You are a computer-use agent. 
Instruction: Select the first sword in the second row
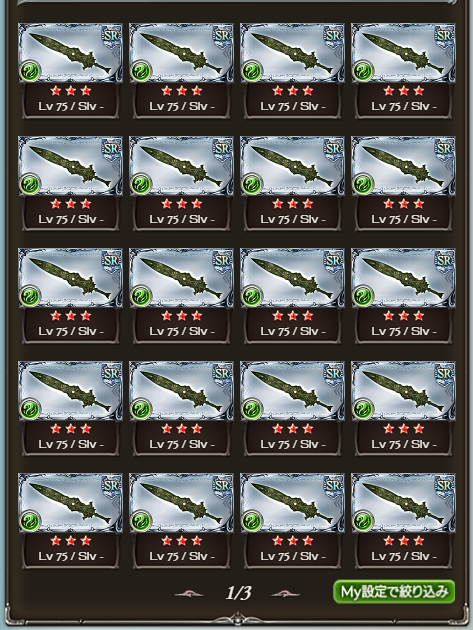70,166
